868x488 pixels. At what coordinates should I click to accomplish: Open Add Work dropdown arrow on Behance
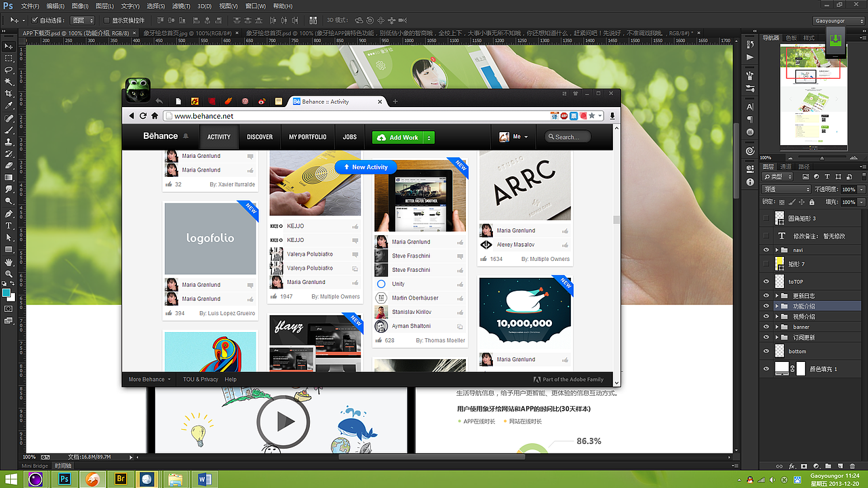[428, 138]
